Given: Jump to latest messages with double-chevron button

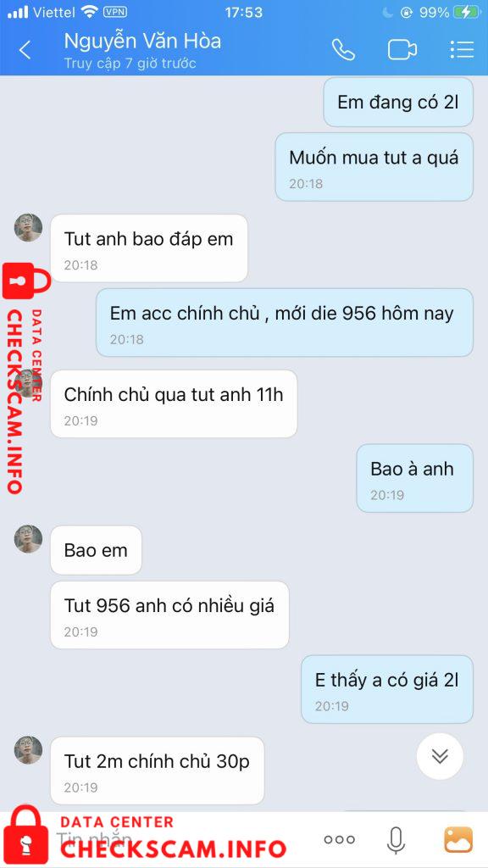Looking at the screenshot, I should [440, 756].
